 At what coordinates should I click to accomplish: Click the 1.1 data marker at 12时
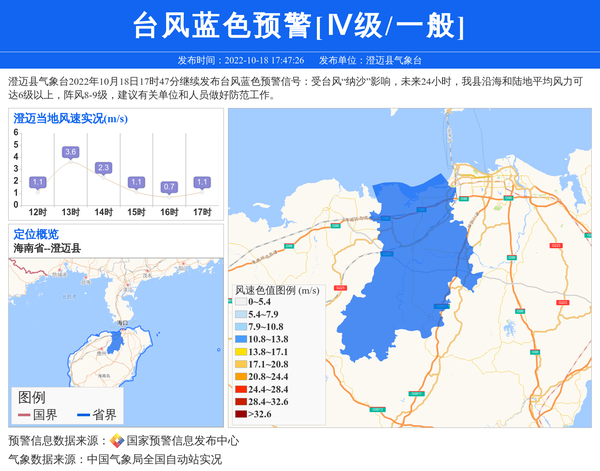38,182
